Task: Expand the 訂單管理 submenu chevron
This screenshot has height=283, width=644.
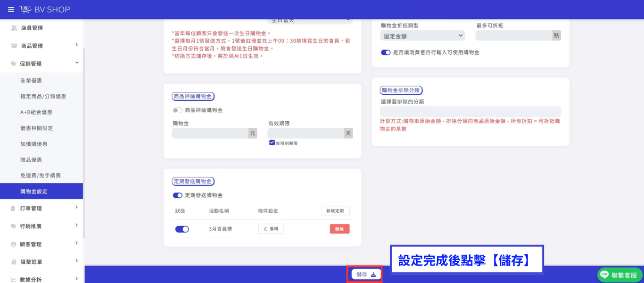Action: coord(76,208)
